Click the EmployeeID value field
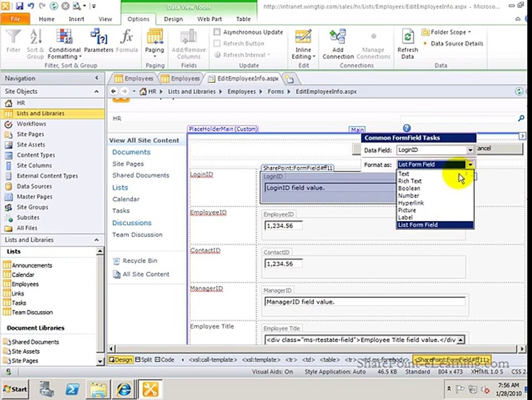 [x=284, y=226]
